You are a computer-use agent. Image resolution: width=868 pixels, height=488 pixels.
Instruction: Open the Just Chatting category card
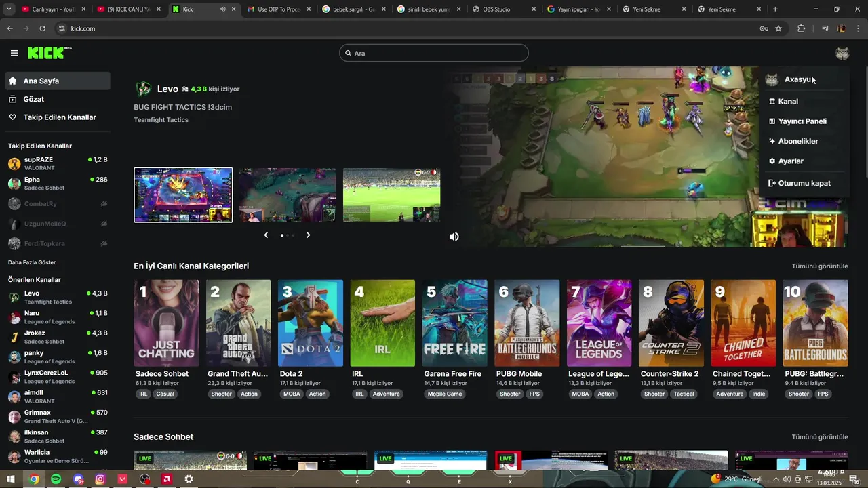[166, 323]
